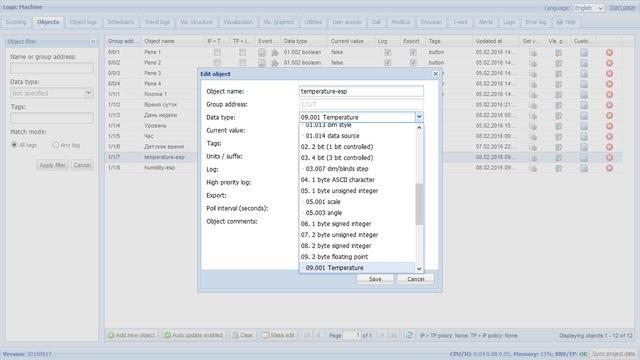
Task: Open custom values for temperature-esp row
Action: coord(584,157)
